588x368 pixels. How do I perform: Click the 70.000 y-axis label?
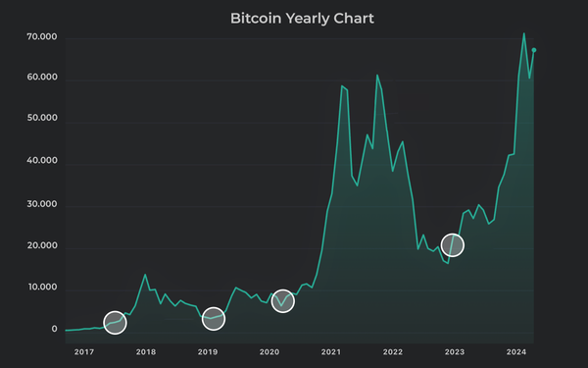click(42, 37)
